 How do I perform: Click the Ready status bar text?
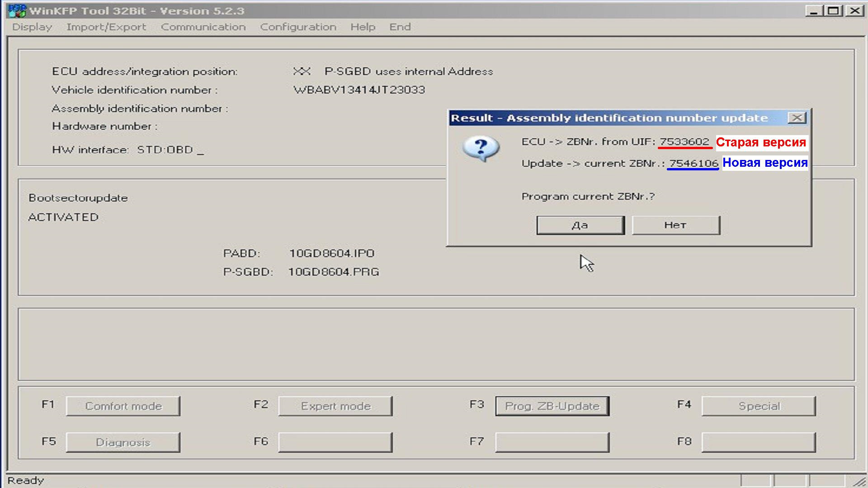pyautogui.click(x=26, y=480)
